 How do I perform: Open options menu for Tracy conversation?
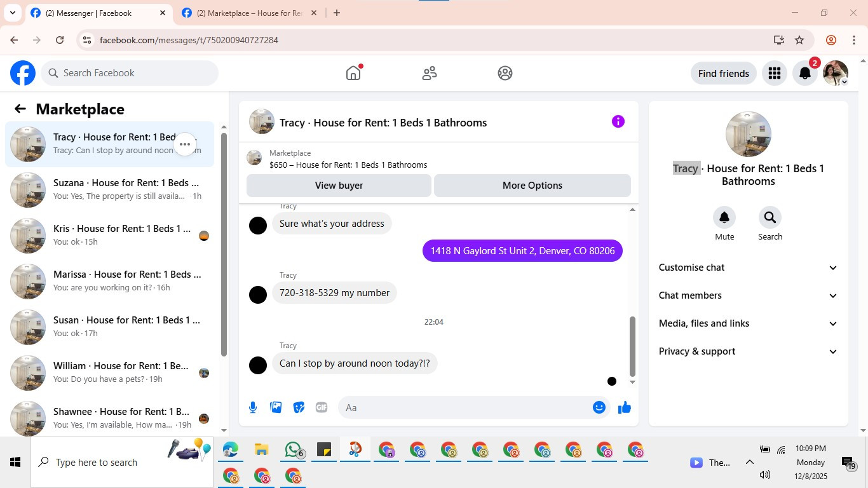click(185, 144)
